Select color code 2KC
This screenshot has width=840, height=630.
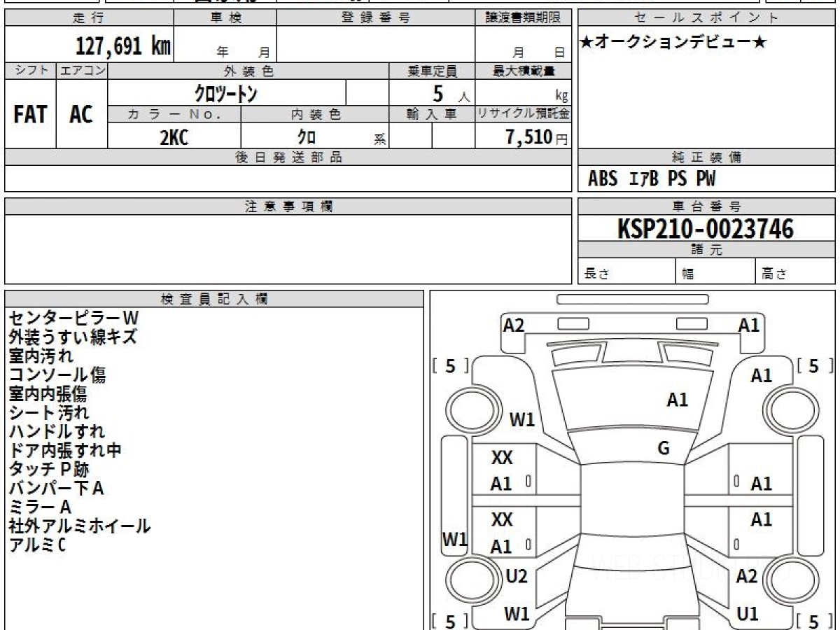click(174, 137)
